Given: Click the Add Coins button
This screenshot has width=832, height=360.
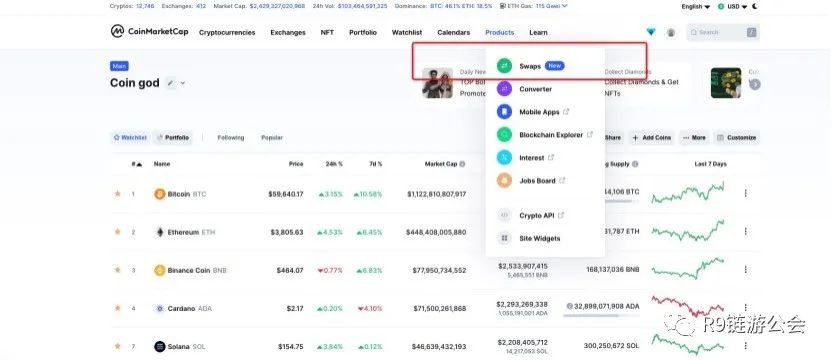Looking at the screenshot, I should coord(652,138).
